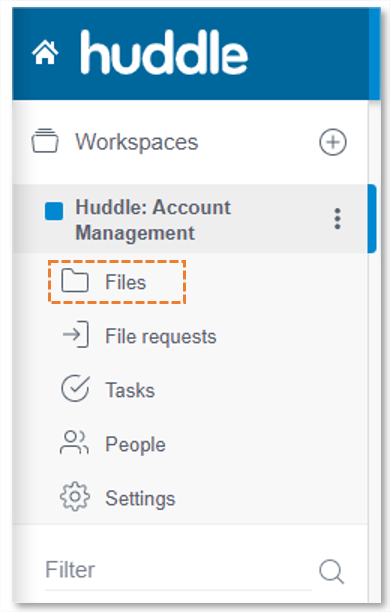Click into the Filter text field
The width and height of the screenshot is (390, 612).
[178, 570]
